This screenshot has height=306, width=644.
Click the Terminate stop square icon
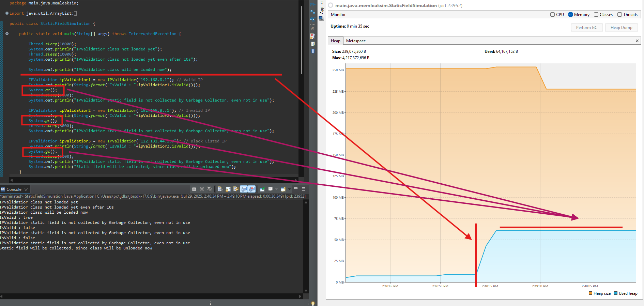tap(194, 189)
